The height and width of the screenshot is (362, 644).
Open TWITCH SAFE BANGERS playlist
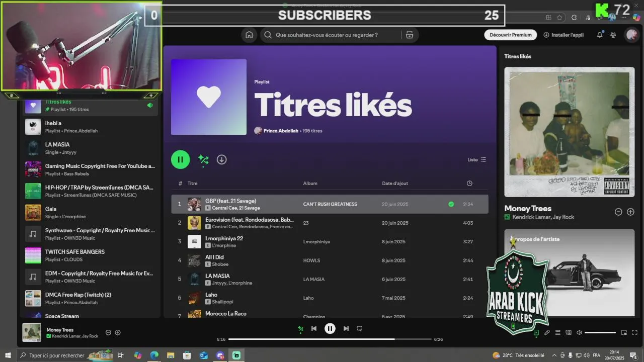(91, 255)
